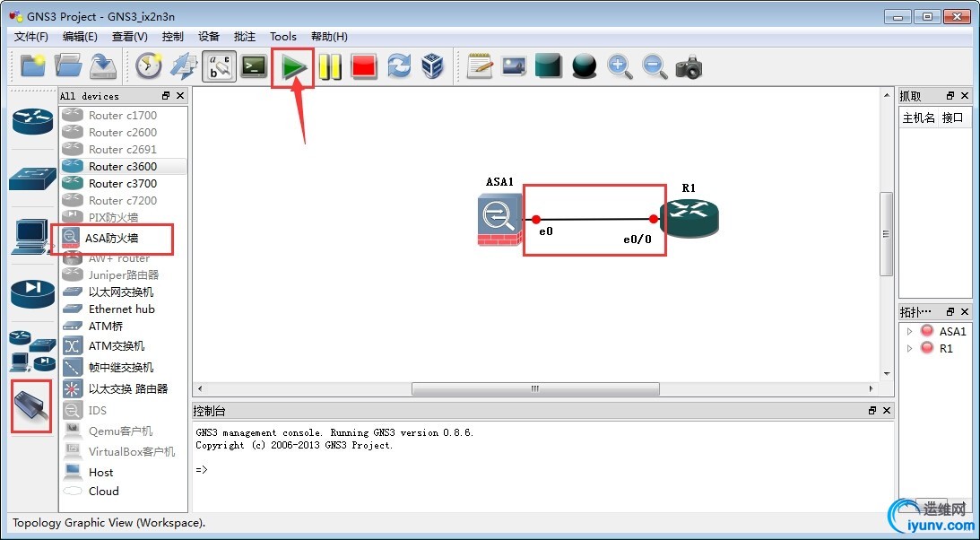Draw an ellipse with black sphere icon
The image size is (980, 540).
click(585, 66)
